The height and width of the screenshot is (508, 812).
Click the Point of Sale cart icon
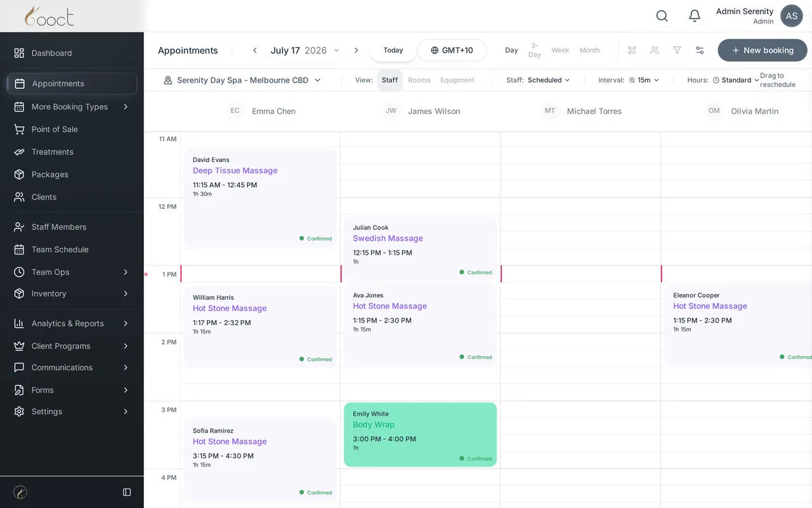coord(19,129)
